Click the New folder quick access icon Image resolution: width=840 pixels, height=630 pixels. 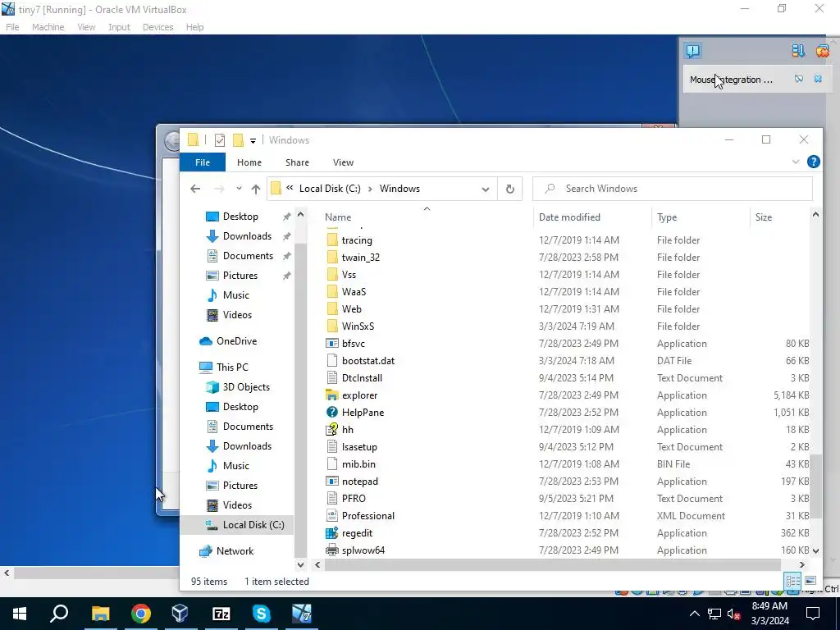pos(238,140)
